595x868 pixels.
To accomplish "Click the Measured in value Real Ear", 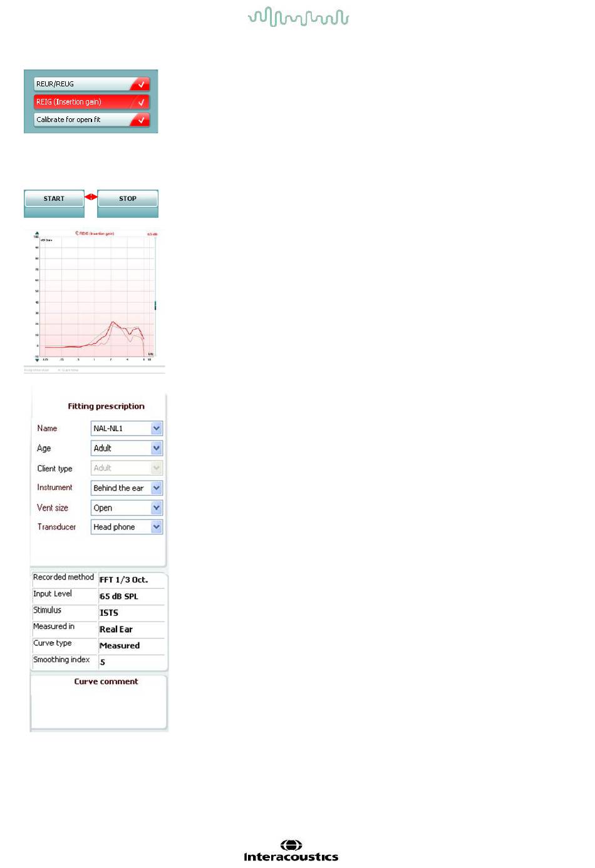I will 116,630.
